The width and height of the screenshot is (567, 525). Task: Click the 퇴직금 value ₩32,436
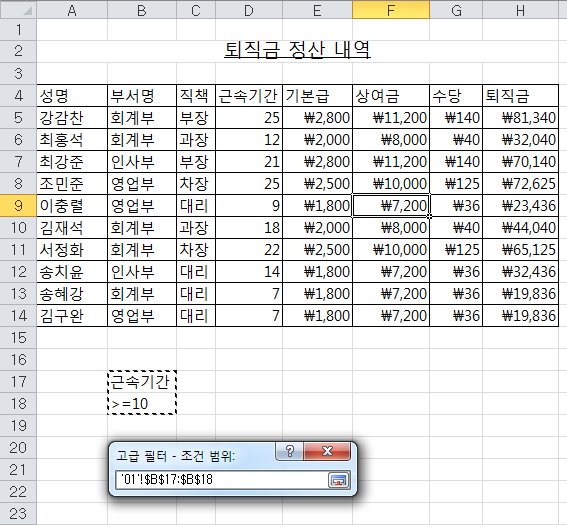point(520,272)
